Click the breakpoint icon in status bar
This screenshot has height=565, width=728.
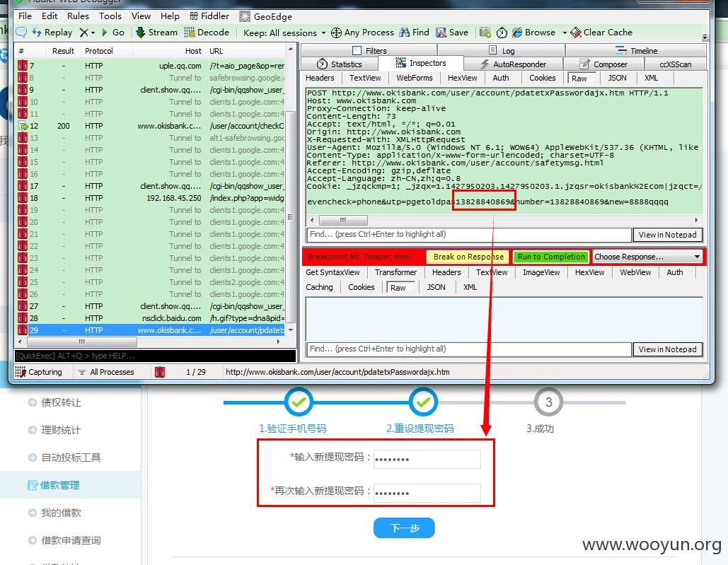tap(160, 372)
